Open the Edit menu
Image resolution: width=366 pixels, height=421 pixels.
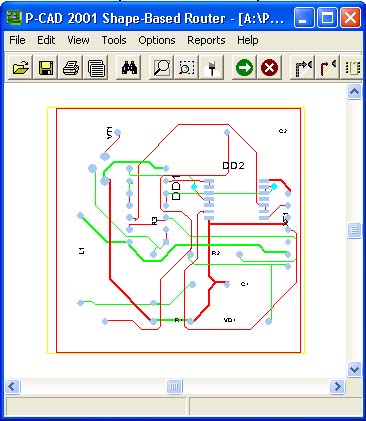coord(46,40)
